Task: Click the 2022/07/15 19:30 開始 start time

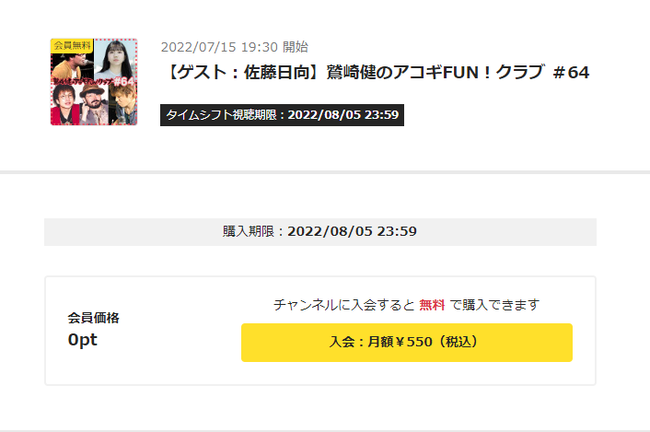Action: 234,46
